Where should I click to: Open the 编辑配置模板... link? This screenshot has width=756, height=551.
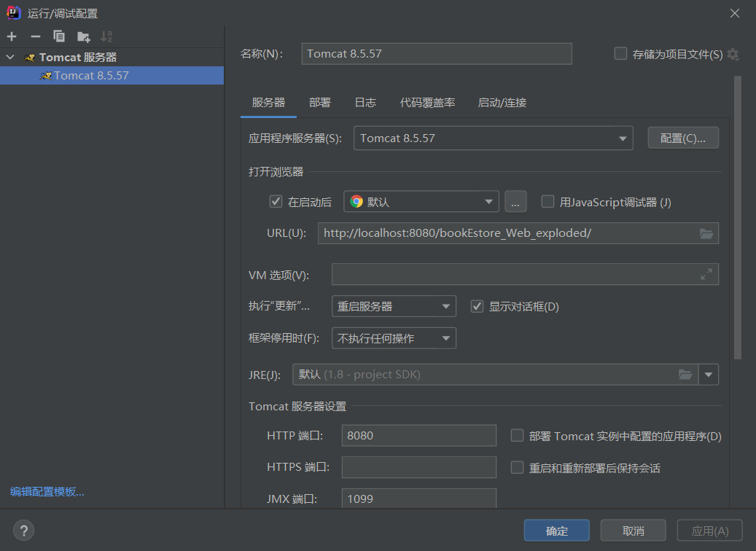(47, 492)
